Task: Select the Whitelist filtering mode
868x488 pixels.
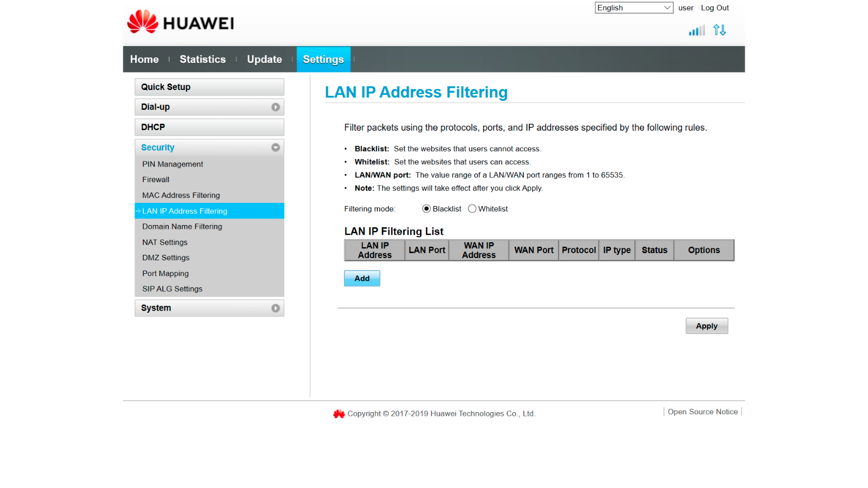Action: [472, 209]
